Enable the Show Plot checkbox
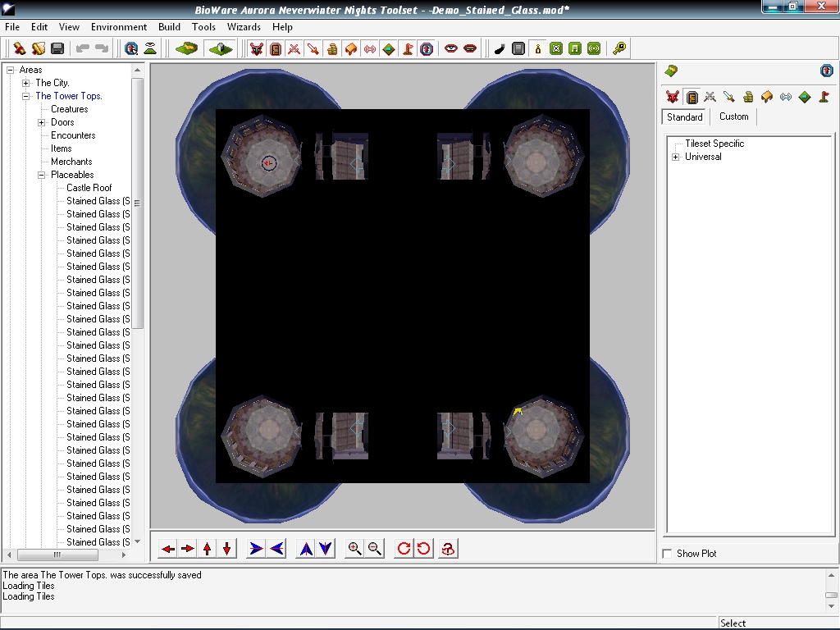The width and height of the screenshot is (840, 630). point(667,554)
